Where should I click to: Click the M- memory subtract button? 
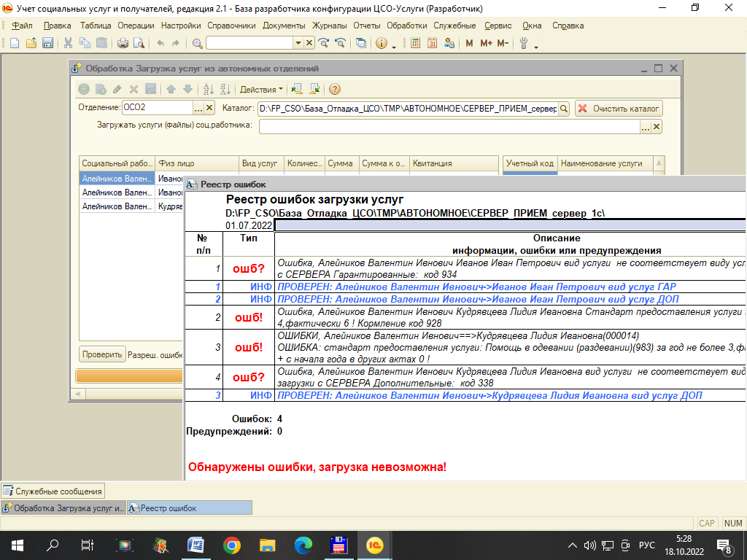coord(503,43)
